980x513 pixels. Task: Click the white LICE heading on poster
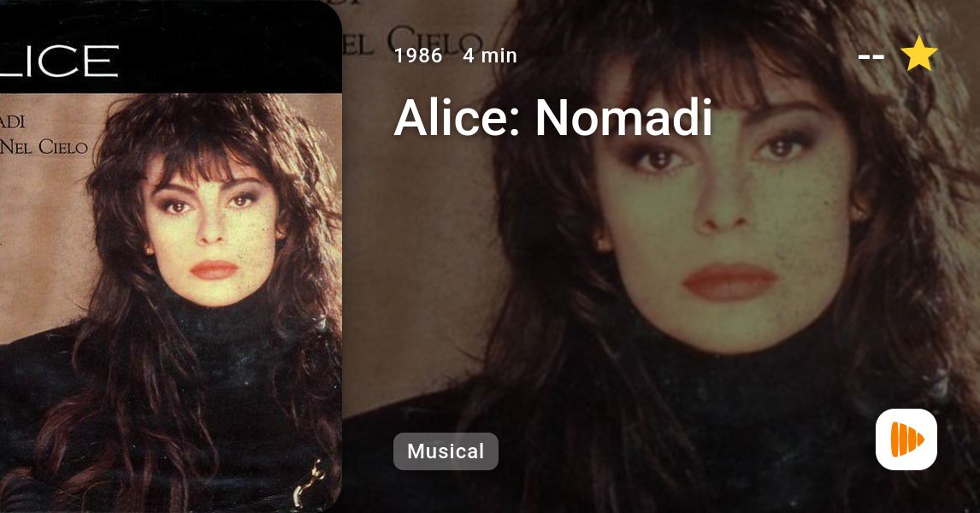(59, 62)
